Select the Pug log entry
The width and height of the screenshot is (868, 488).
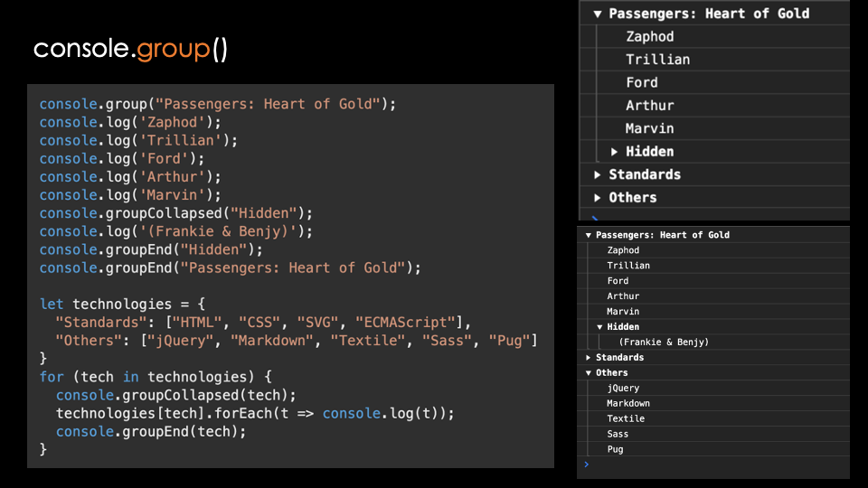(x=615, y=449)
